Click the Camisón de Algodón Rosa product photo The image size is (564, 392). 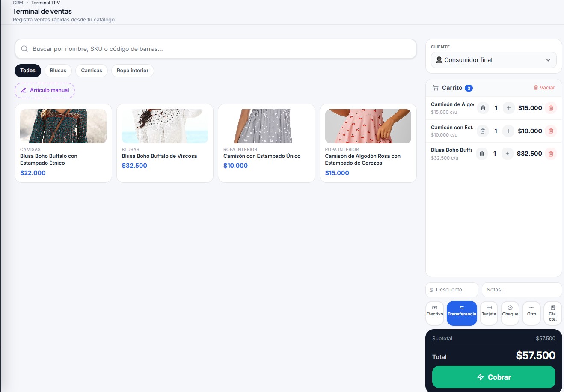point(368,126)
